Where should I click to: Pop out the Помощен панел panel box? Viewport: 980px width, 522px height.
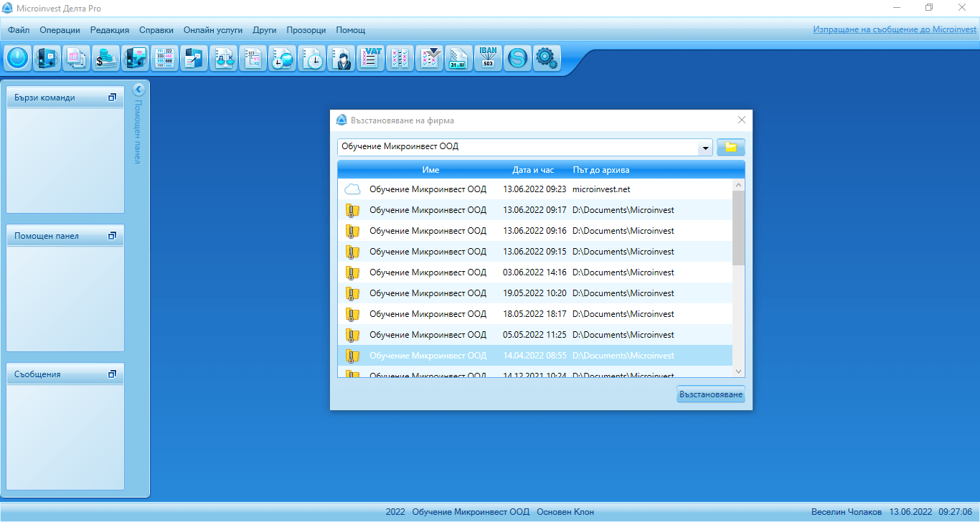point(112,236)
